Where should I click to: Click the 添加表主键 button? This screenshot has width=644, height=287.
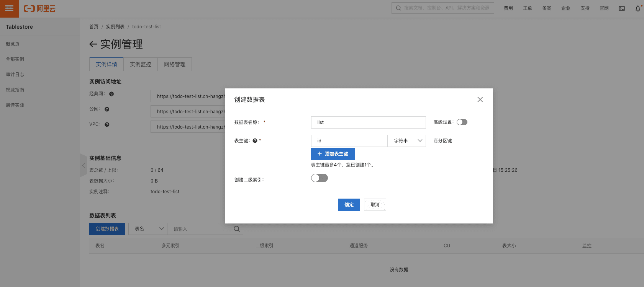pyautogui.click(x=333, y=154)
